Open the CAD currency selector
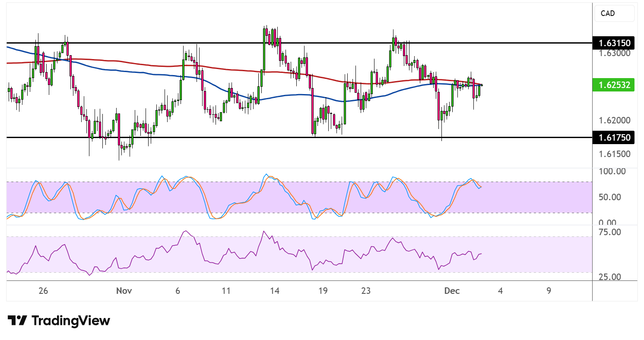Image resolution: width=644 pixels, height=340 pixels. [615, 13]
